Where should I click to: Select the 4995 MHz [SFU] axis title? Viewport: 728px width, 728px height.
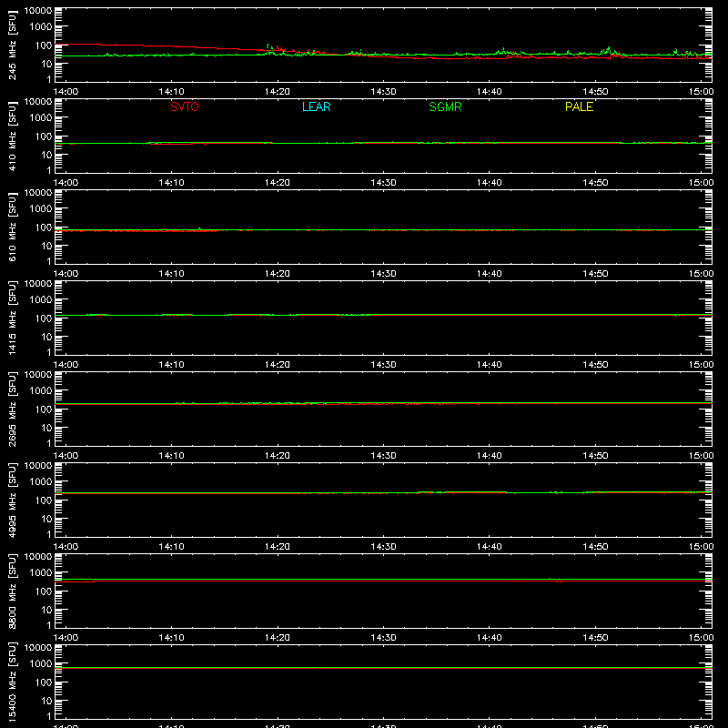click(x=12, y=500)
